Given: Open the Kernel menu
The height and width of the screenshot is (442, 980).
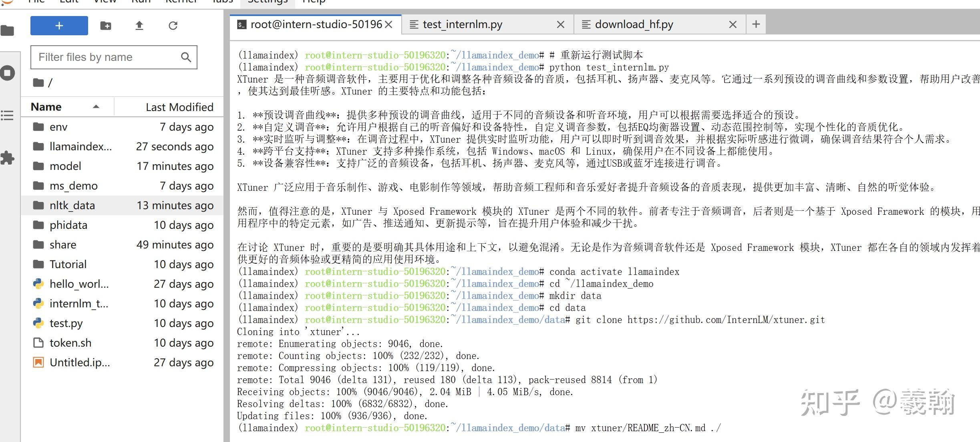Looking at the screenshot, I should 181,2.
